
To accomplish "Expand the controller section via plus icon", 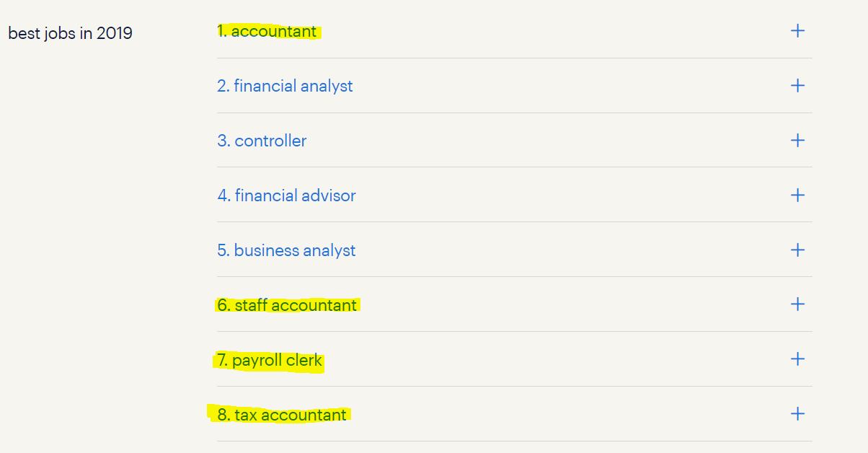I will coord(797,141).
